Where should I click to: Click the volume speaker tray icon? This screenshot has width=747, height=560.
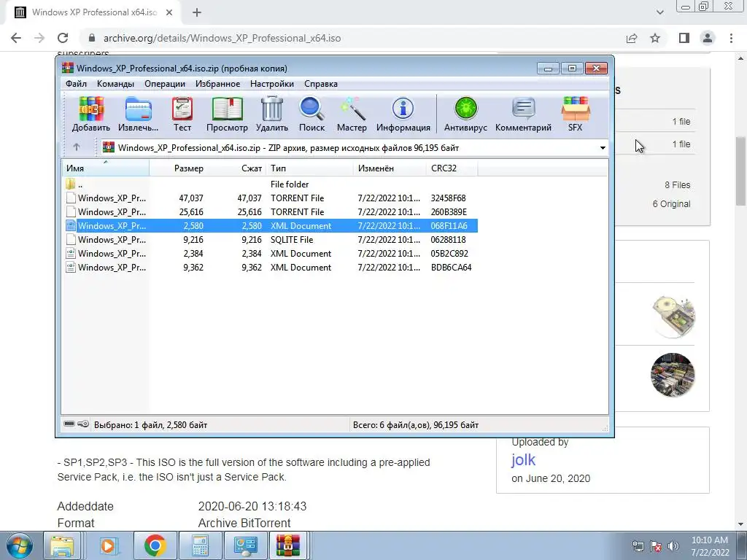[x=673, y=545]
